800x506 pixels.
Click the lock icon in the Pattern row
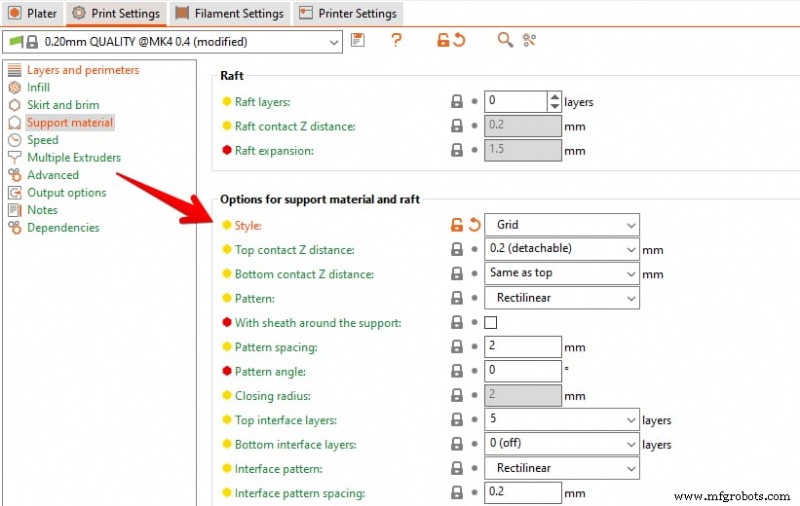[457, 298]
